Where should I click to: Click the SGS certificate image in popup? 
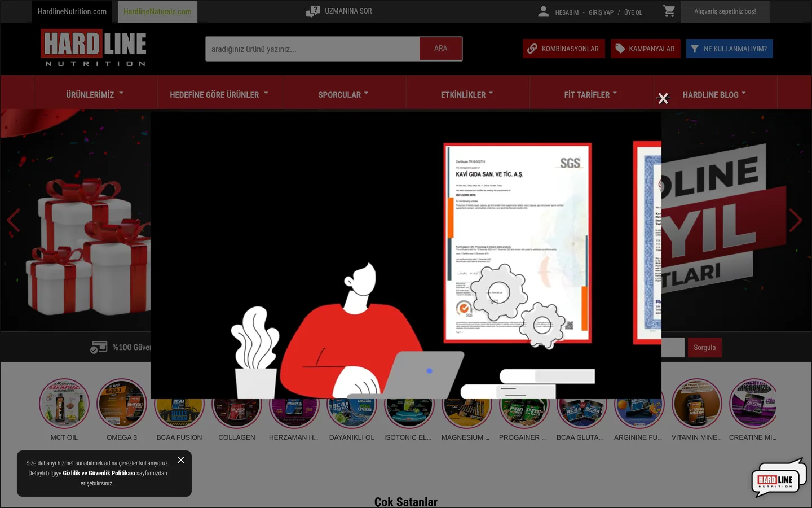coord(518,243)
